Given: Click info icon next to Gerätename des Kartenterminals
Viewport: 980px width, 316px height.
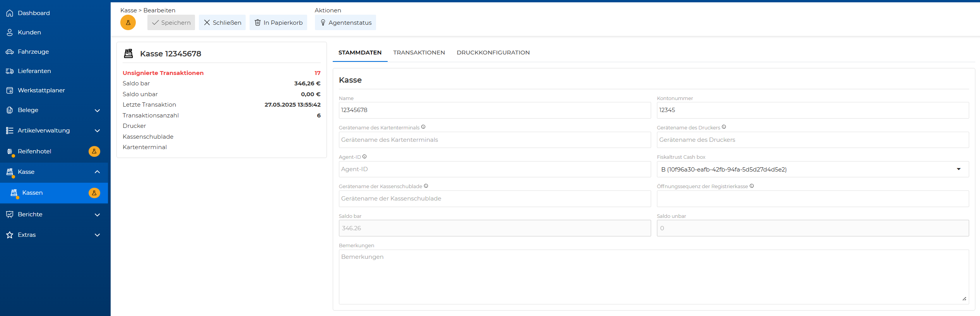Looking at the screenshot, I should [423, 127].
